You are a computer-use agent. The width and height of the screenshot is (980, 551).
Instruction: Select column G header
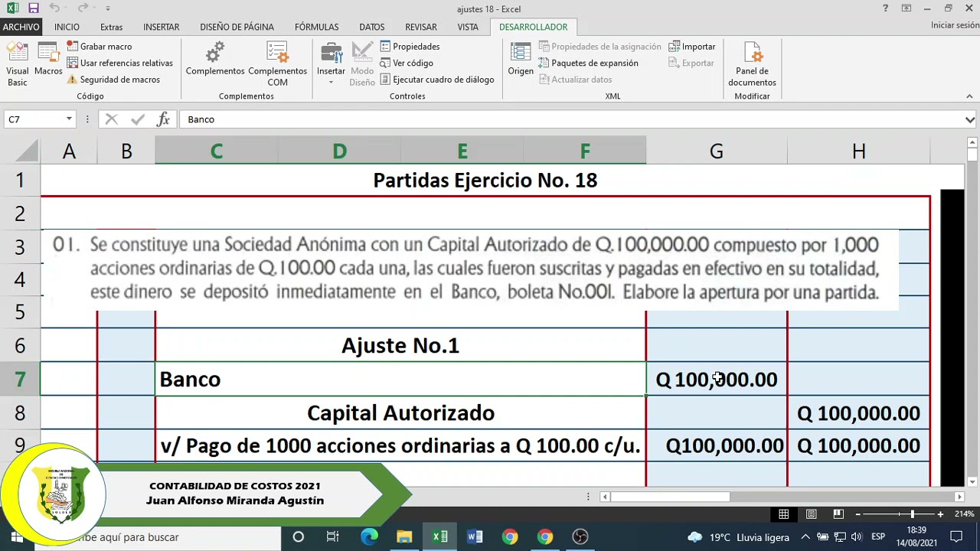[717, 152]
